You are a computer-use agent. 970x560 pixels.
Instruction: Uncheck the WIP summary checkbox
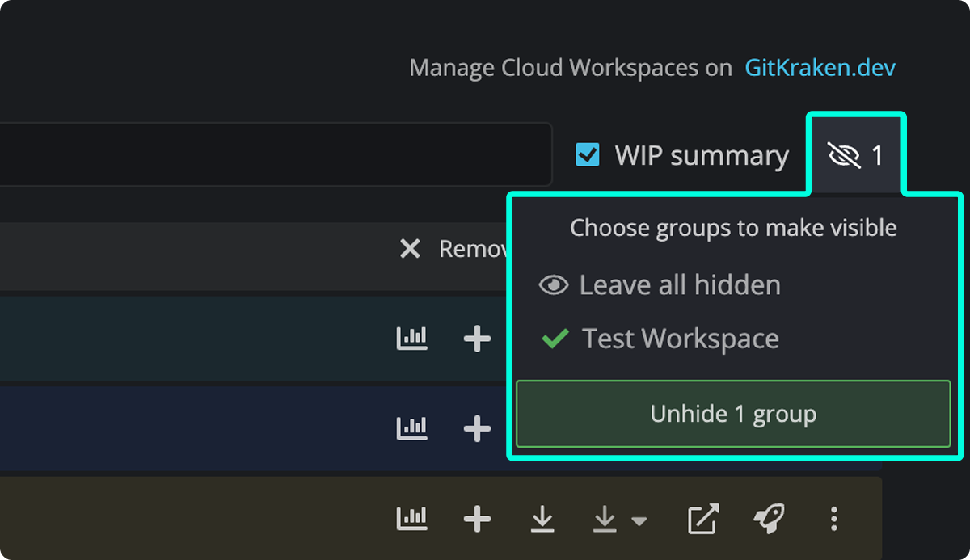[588, 154]
